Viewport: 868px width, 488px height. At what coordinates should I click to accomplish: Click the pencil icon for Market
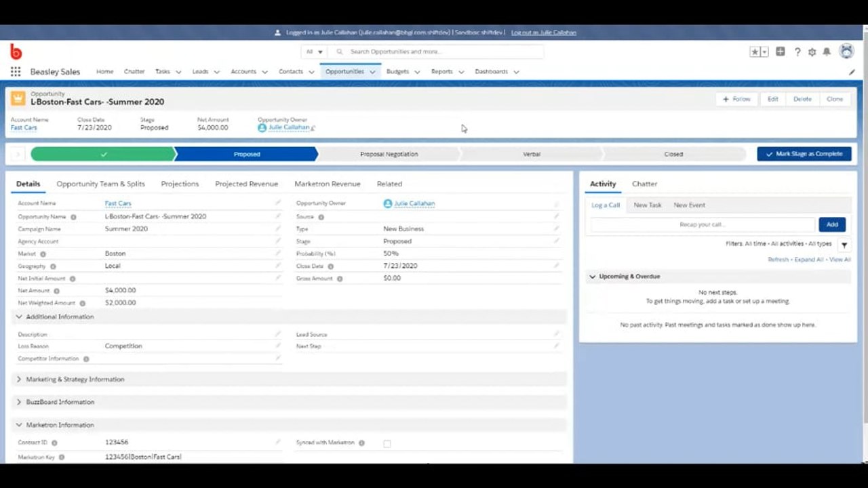pos(277,253)
